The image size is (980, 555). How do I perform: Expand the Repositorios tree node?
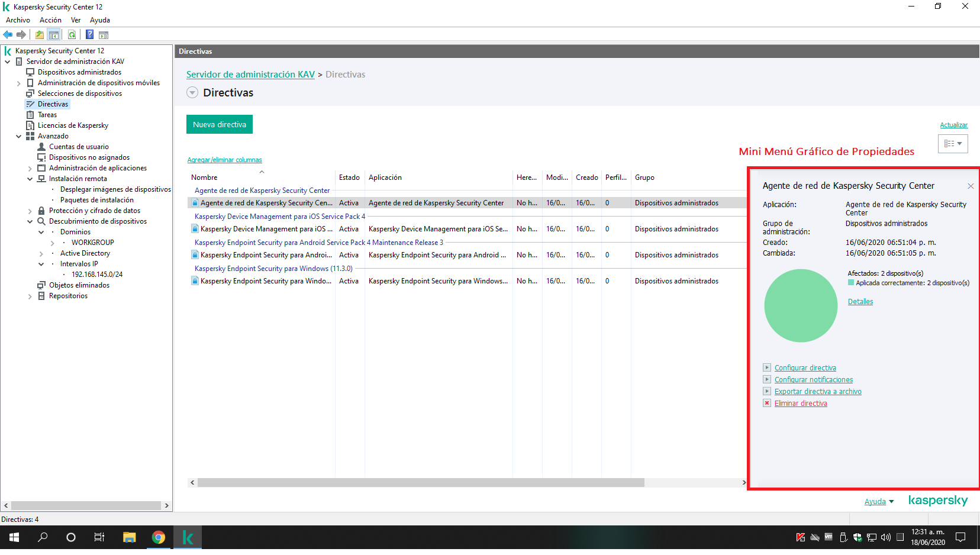pyautogui.click(x=30, y=296)
